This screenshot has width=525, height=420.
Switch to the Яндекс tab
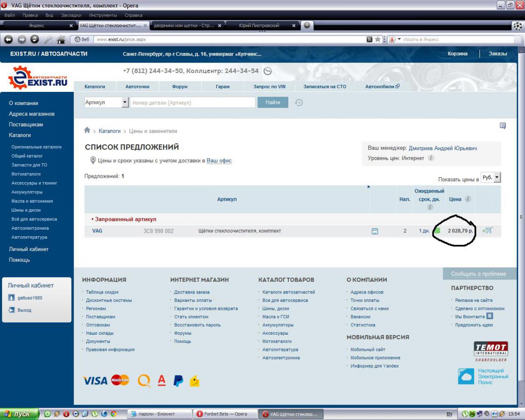(x=37, y=25)
